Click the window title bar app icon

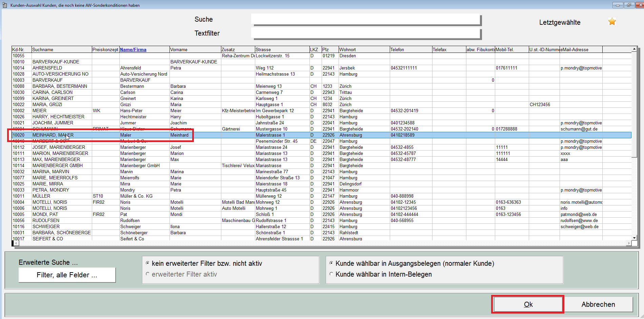tap(4, 5)
